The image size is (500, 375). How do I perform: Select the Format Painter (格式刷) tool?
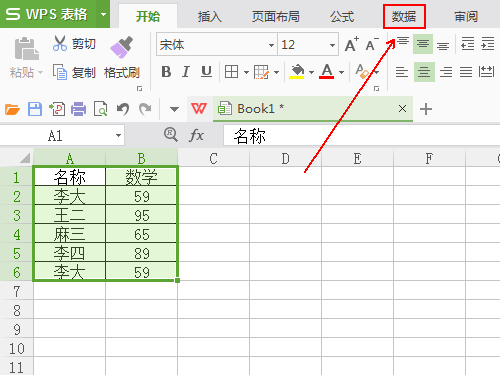click(122, 58)
